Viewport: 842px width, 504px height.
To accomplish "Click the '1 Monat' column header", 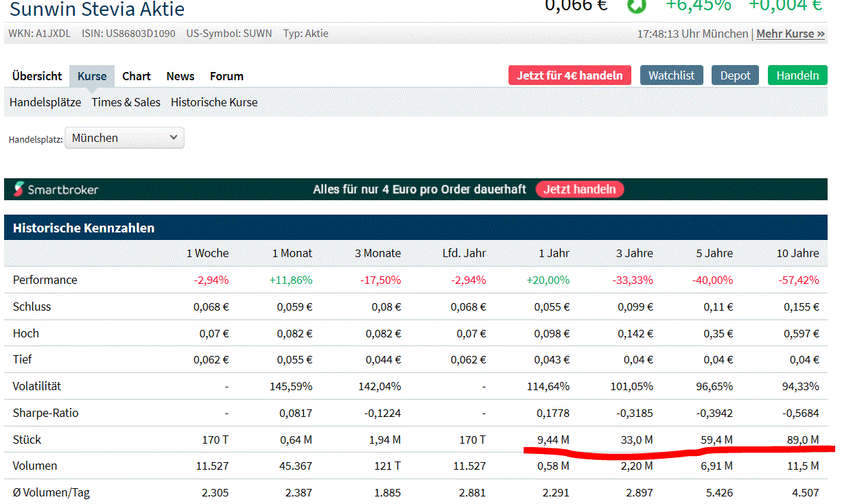I will point(292,253).
